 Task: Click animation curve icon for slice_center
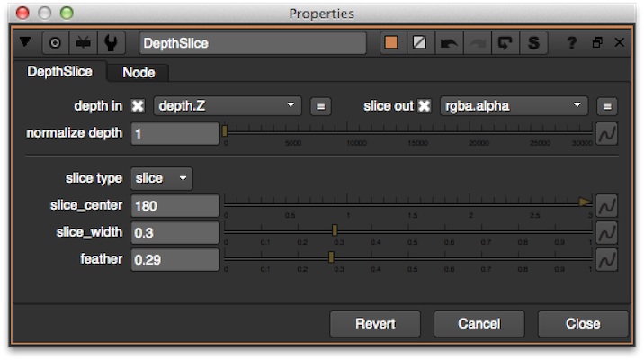pos(606,206)
